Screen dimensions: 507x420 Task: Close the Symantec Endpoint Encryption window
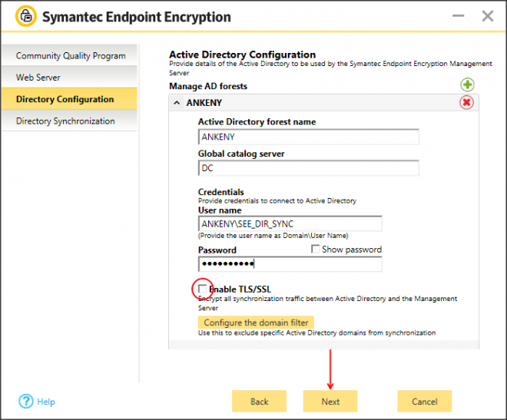(x=488, y=16)
